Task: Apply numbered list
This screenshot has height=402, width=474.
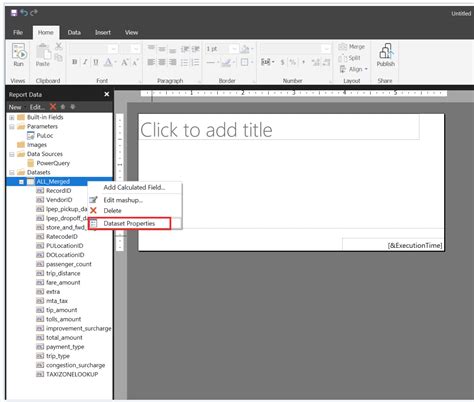Action: tap(195, 62)
